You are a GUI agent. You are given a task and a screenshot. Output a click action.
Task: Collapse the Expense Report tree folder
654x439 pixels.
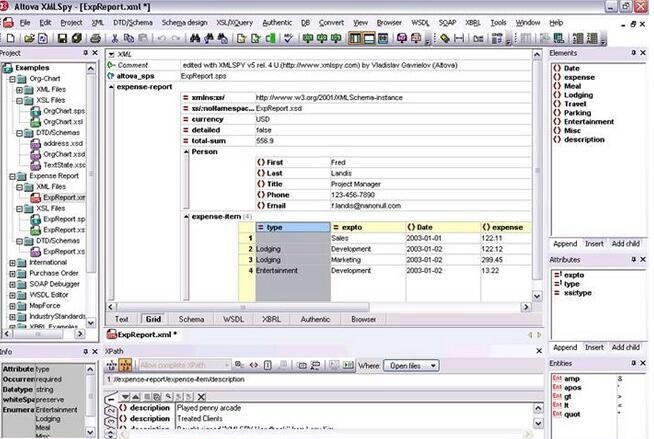tap(12, 176)
